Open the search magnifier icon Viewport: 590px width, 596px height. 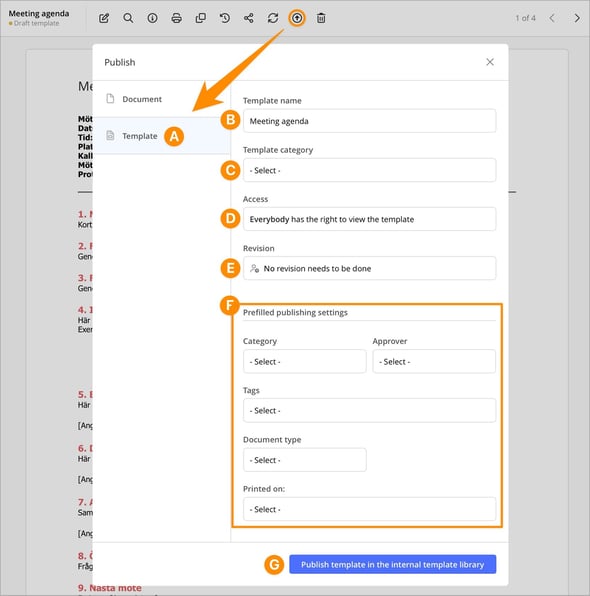point(128,18)
